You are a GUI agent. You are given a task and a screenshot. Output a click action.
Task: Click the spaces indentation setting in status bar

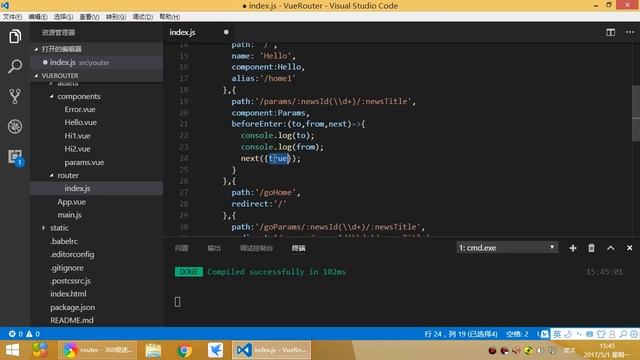pyautogui.click(x=517, y=334)
